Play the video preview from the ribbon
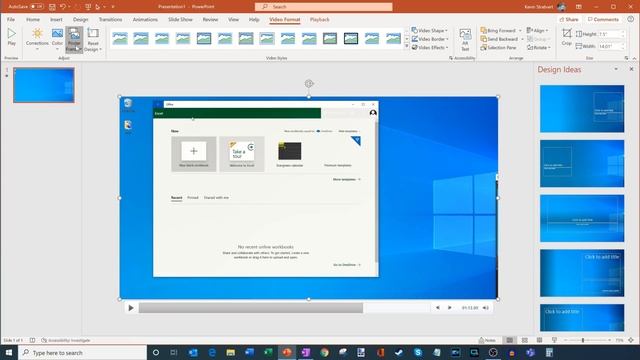The width and height of the screenshot is (640, 360). point(11,37)
